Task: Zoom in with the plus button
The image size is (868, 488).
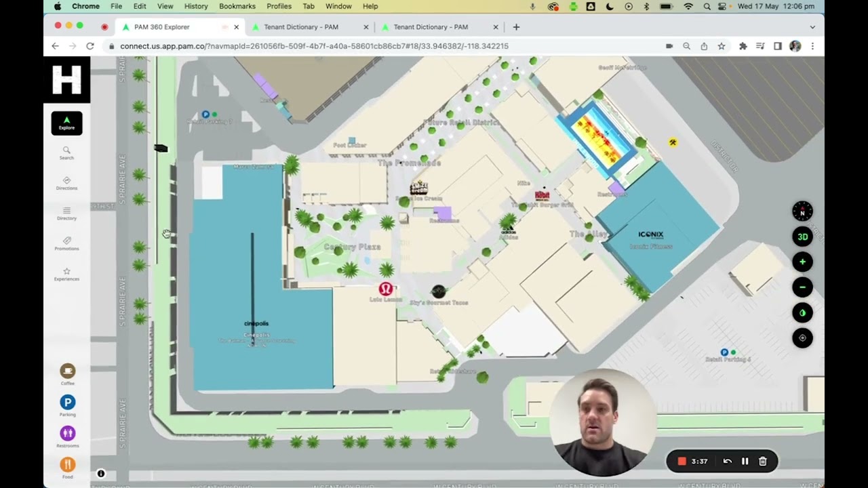Action: pos(802,262)
